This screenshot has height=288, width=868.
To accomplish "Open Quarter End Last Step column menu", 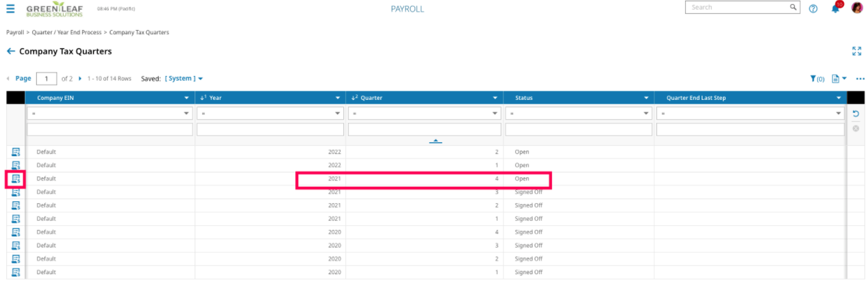I will pyautogui.click(x=840, y=98).
